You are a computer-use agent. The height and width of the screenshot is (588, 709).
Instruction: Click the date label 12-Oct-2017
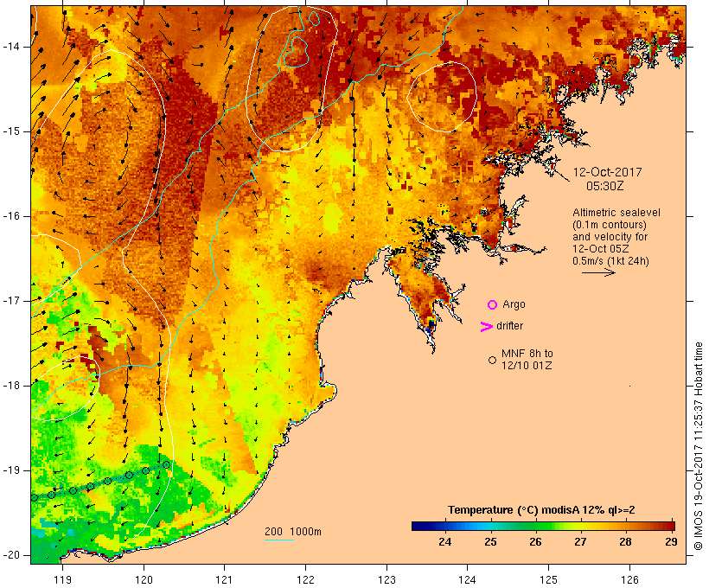coord(607,172)
